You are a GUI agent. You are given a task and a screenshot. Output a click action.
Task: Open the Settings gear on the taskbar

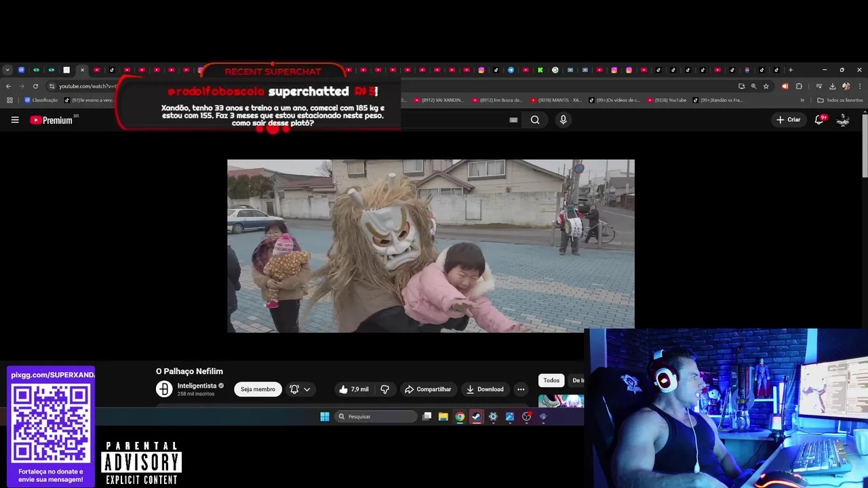(x=493, y=417)
